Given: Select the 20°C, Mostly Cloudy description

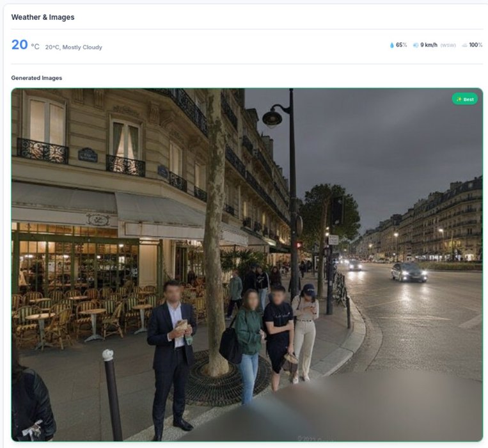Looking at the screenshot, I should [x=74, y=47].
